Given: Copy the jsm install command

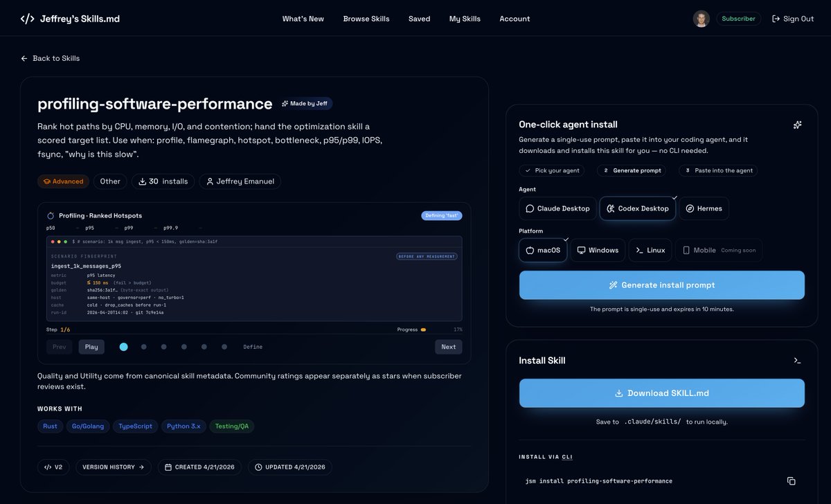Looking at the screenshot, I should pos(791,481).
